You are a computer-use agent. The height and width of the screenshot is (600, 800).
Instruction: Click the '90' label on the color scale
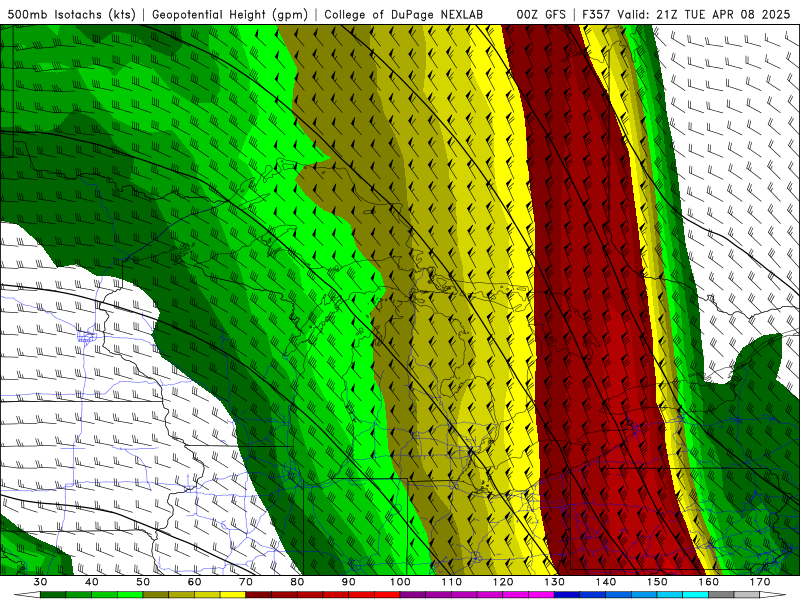coord(348,582)
